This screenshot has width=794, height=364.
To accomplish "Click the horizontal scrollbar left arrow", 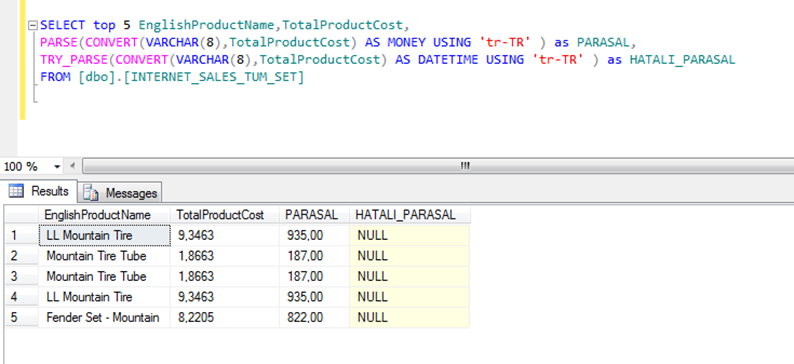I will pos(72,166).
